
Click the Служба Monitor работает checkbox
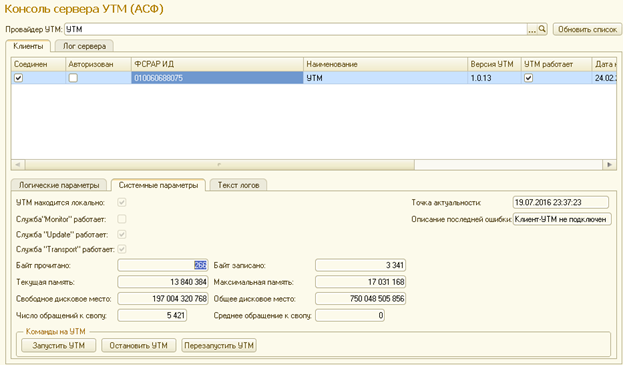point(122,219)
